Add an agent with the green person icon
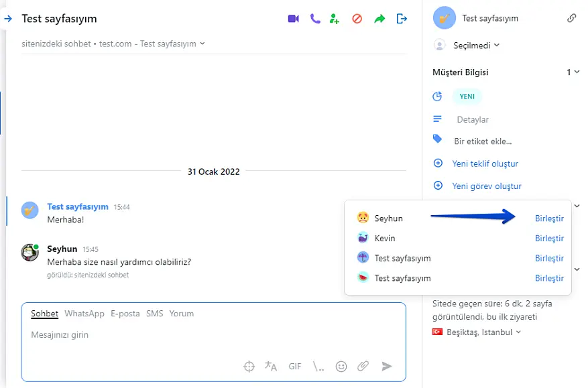The image size is (588, 388). tap(335, 19)
